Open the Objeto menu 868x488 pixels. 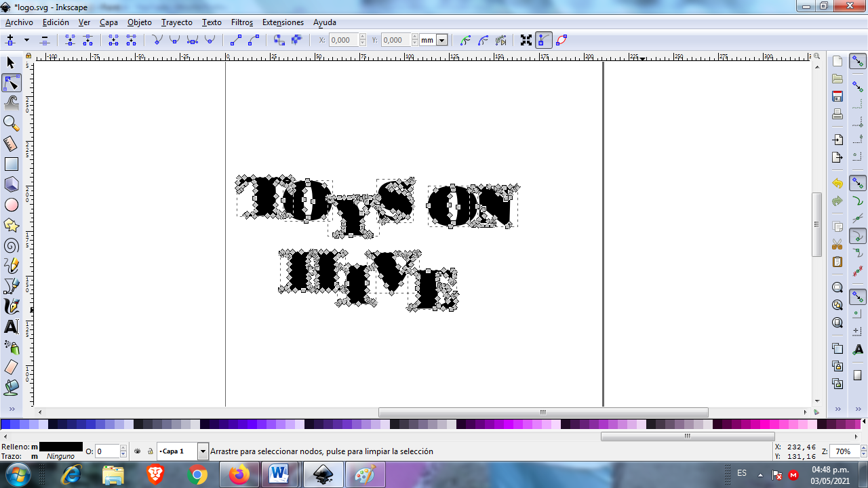coord(140,22)
